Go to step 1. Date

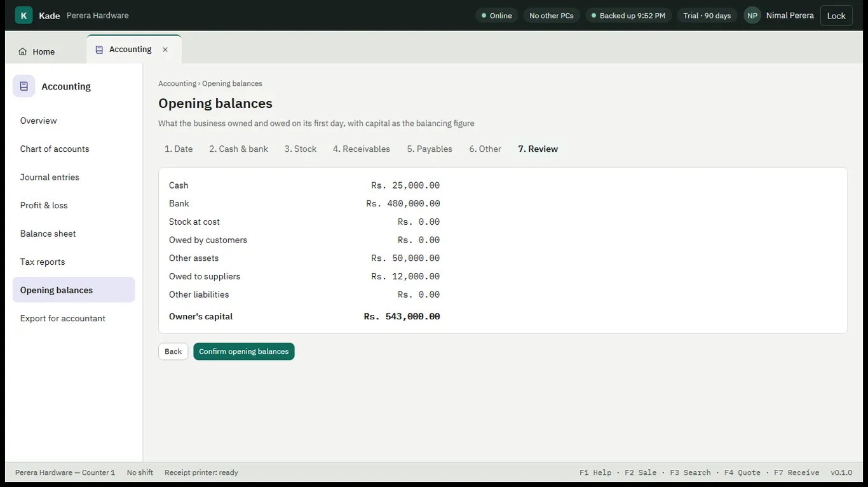[179, 149]
